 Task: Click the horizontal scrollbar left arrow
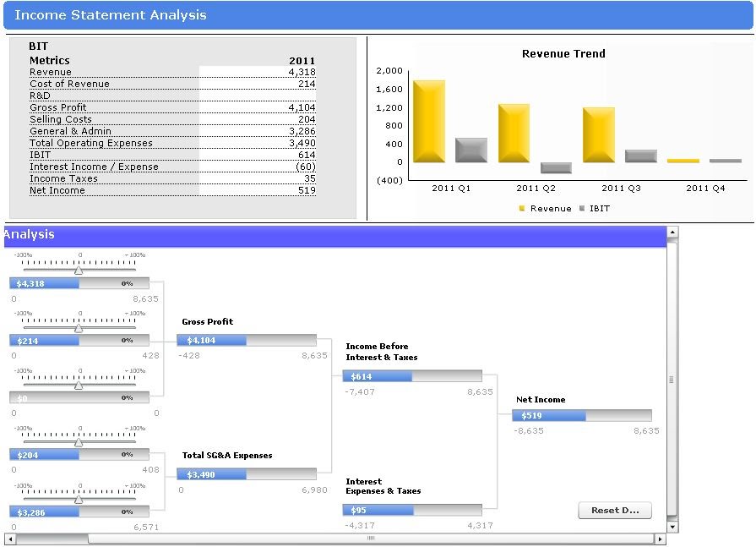pyautogui.click(x=10, y=539)
